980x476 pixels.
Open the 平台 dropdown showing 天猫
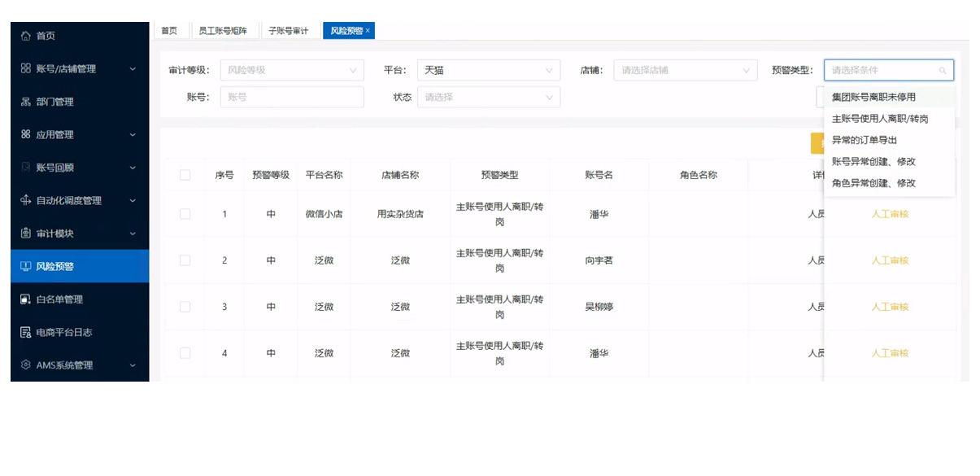click(x=488, y=70)
